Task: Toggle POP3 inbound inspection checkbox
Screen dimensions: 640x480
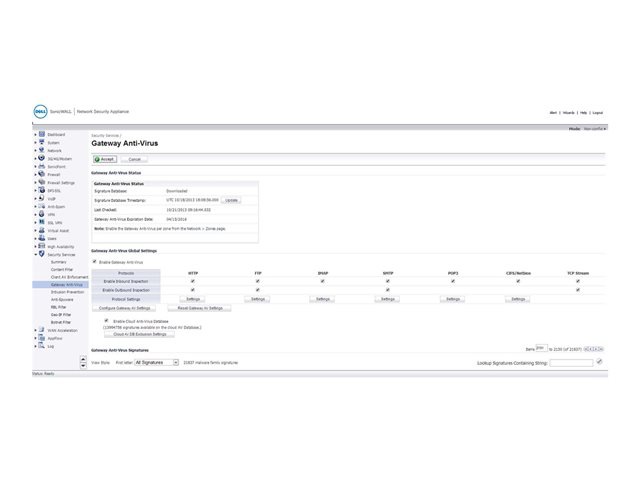Action: coord(453,281)
